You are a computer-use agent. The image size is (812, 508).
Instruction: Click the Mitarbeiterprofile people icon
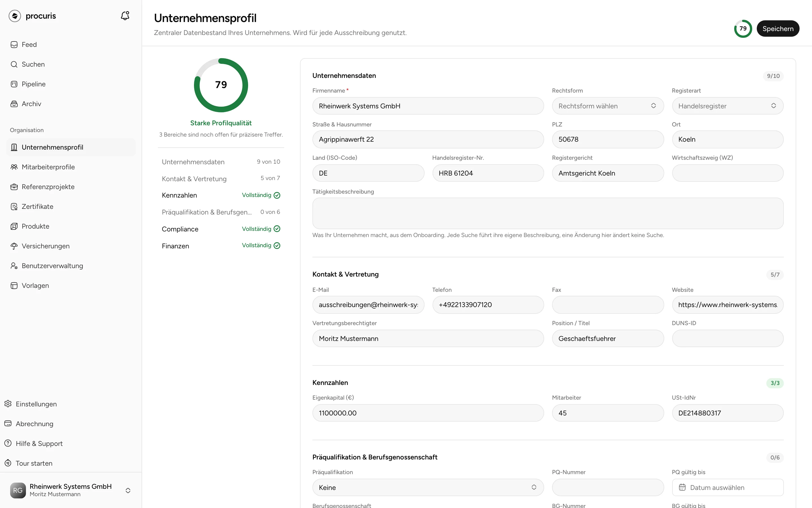point(14,167)
